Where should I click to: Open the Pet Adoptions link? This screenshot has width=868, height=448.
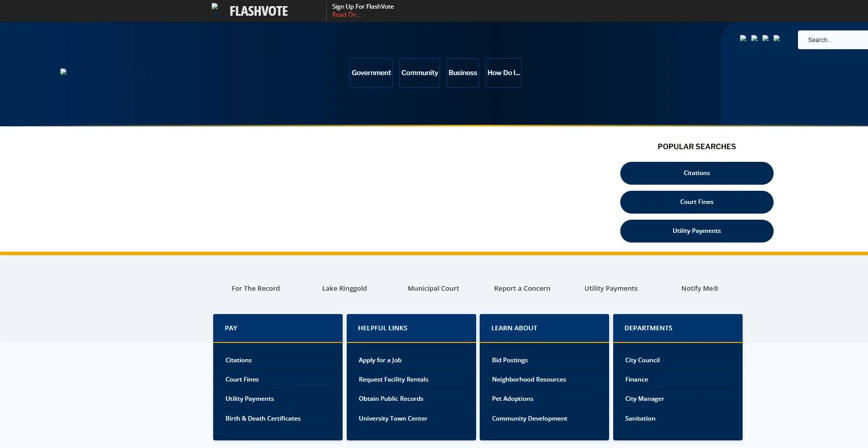[513, 399]
